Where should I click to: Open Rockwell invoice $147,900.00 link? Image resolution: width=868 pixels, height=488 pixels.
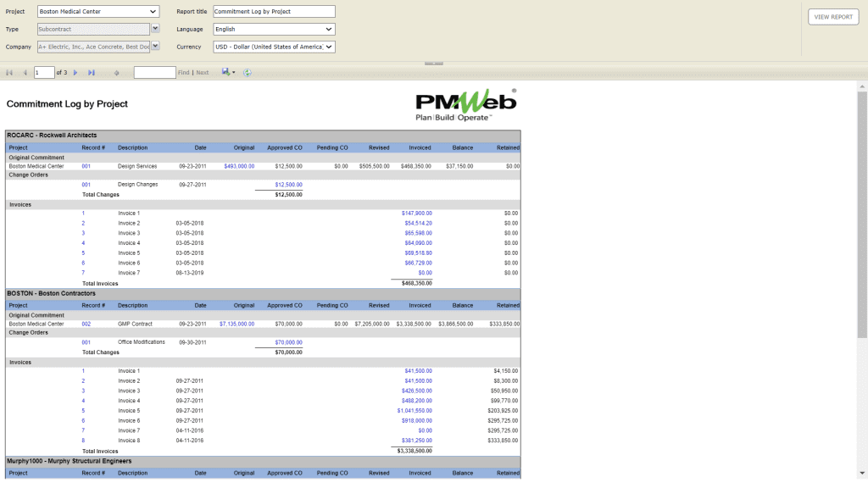[x=417, y=213]
